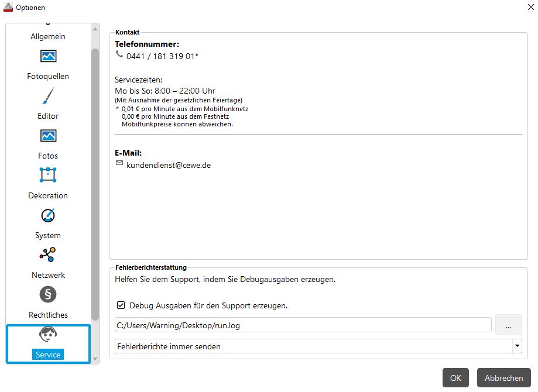Cancel dialog with Abbrechen button
This screenshot has width=538, height=392.
point(503,378)
